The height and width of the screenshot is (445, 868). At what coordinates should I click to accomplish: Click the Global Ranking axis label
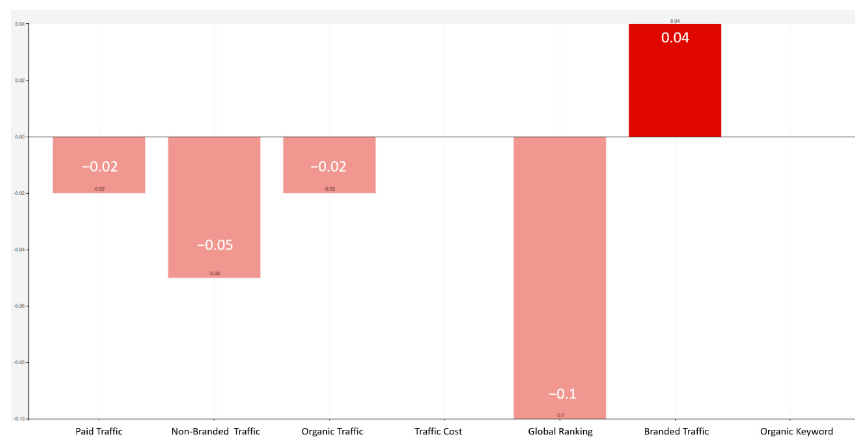560,431
